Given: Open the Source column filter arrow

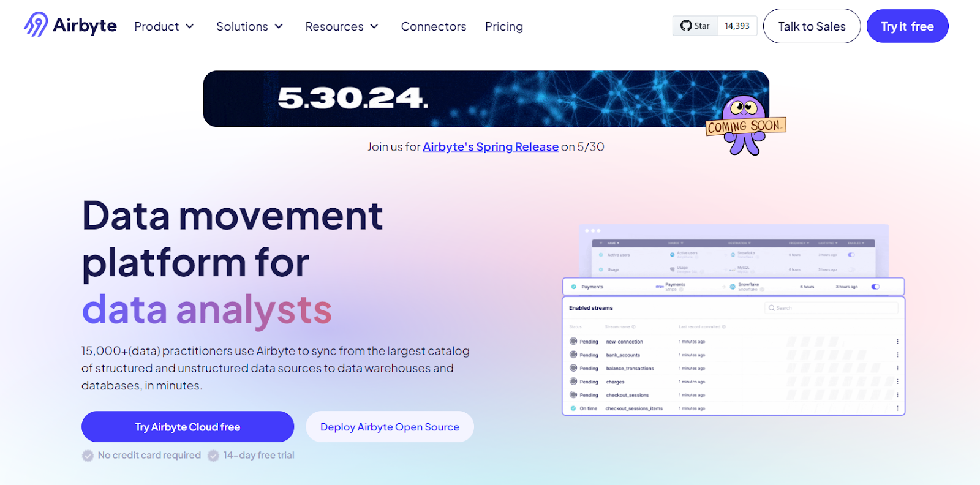Looking at the screenshot, I should pos(682,243).
